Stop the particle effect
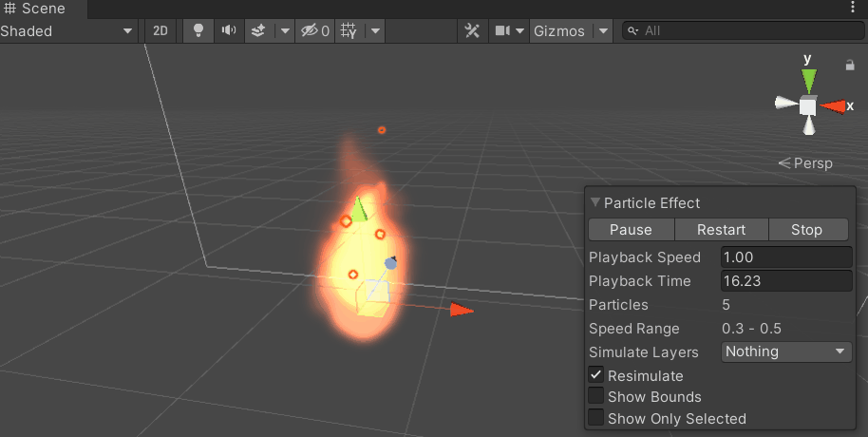The height and width of the screenshot is (437, 868). pyautogui.click(x=807, y=229)
